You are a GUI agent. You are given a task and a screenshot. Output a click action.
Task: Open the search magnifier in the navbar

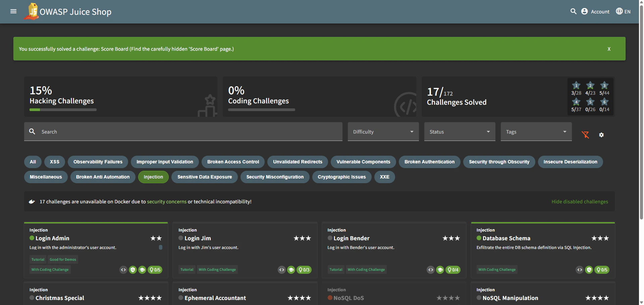[x=574, y=11]
